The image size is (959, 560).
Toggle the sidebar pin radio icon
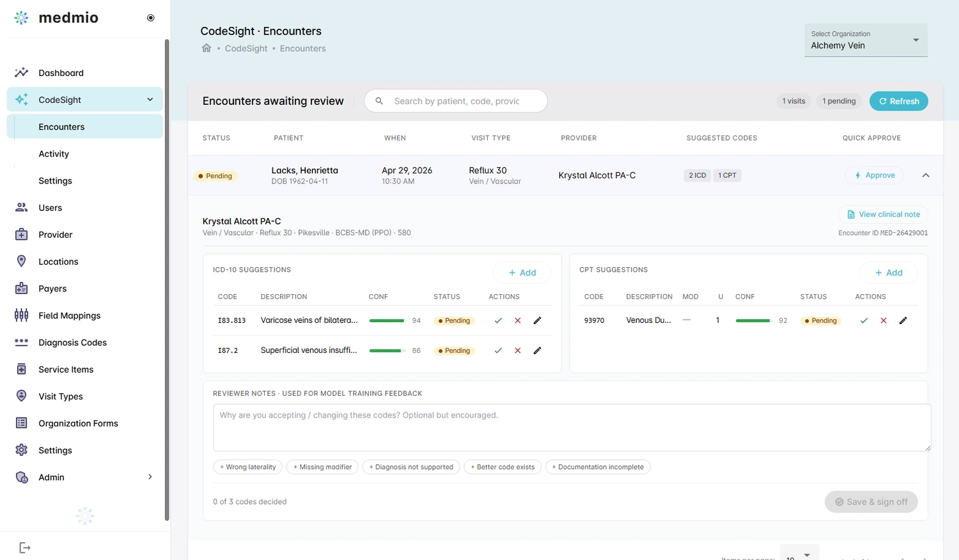[x=151, y=18]
